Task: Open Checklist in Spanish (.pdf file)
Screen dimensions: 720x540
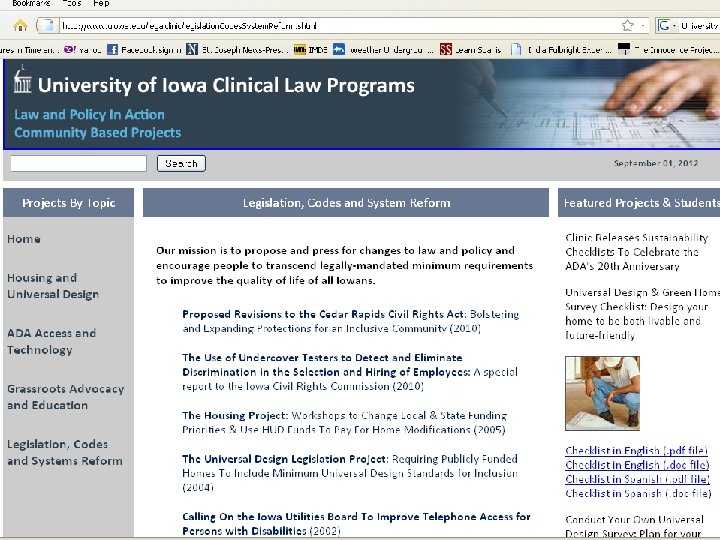Action: click(637, 479)
